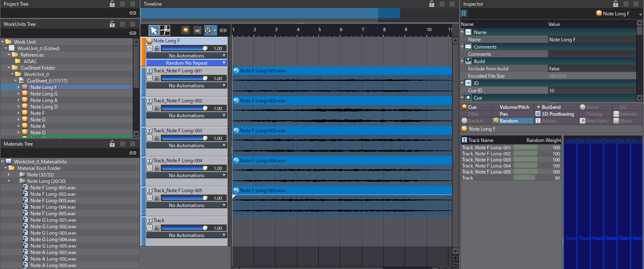
Task: Adjust Track_Note F Long-002 volume slider
Action: tap(185, 108)
